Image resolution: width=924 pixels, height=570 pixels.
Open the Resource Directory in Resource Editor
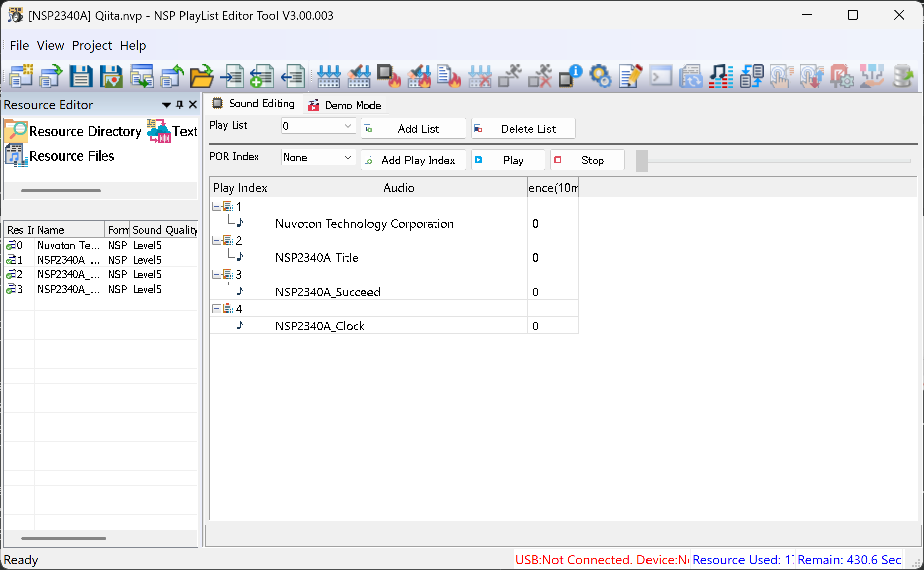(73, 131)
